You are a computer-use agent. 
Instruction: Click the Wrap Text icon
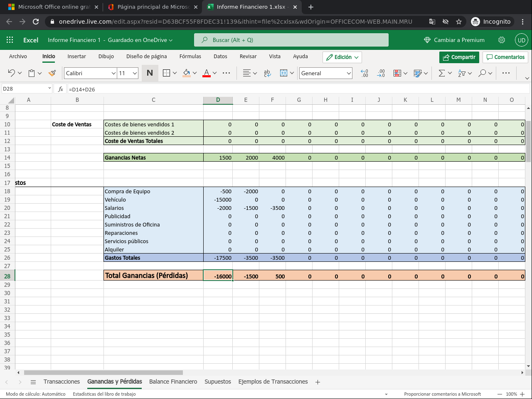click(267, 73)
